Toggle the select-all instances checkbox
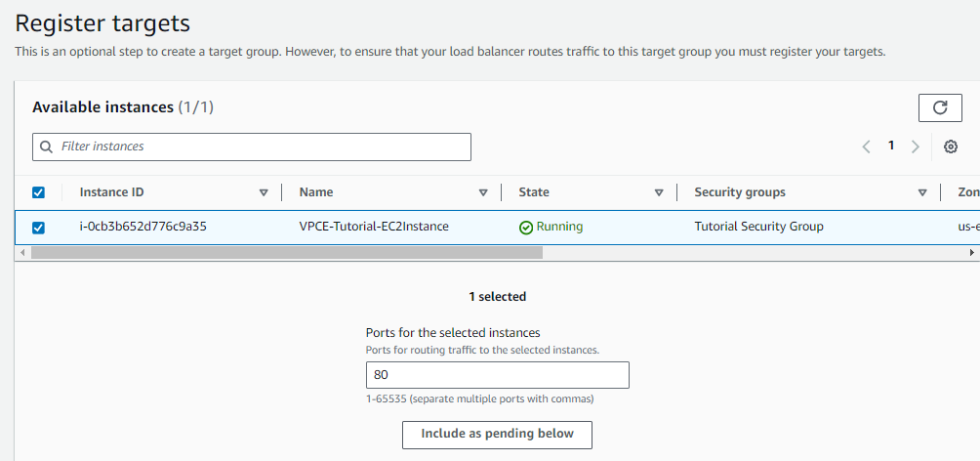This screenshot has height=461, width=980. (38, 192)
